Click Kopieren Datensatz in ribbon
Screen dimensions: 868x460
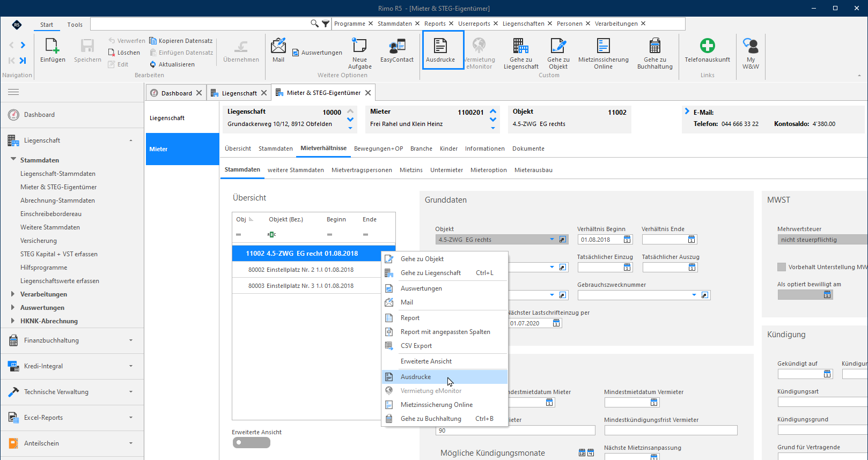tap(181, 41)
